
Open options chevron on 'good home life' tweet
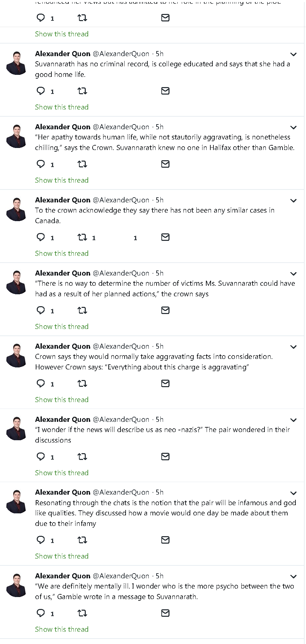pos(293,54)
